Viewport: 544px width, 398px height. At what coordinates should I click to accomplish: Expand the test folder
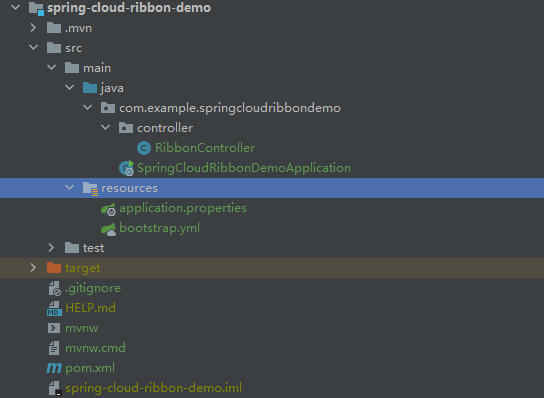tap(51, 247)
